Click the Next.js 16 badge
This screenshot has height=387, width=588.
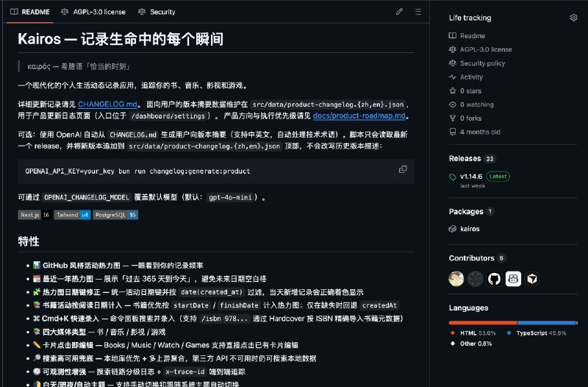(35, 215)
